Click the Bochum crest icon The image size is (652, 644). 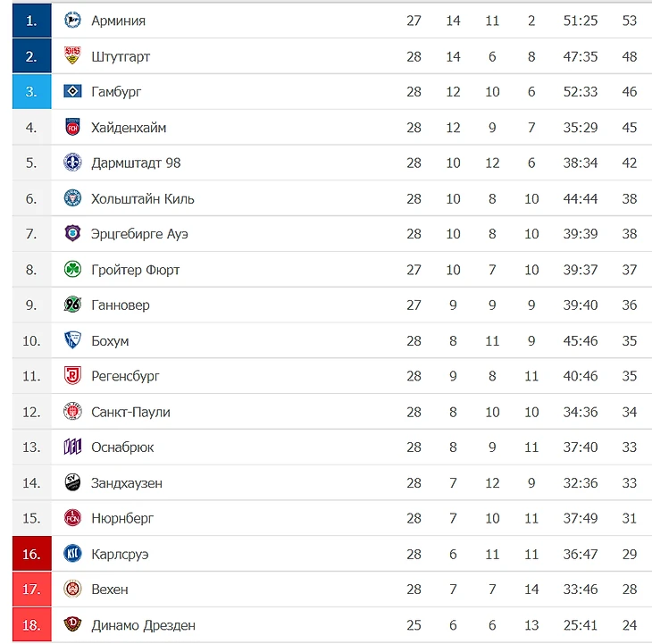pos(72,340)
